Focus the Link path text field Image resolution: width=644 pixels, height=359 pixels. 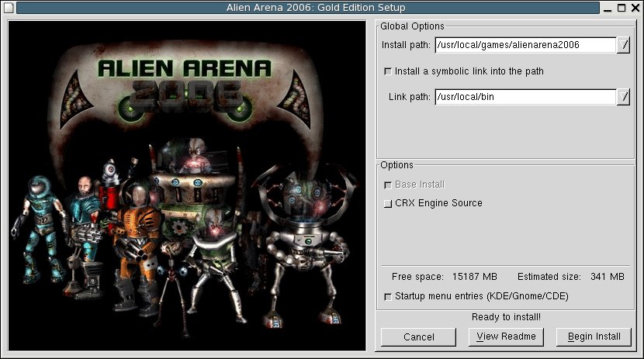coord(525,97)
